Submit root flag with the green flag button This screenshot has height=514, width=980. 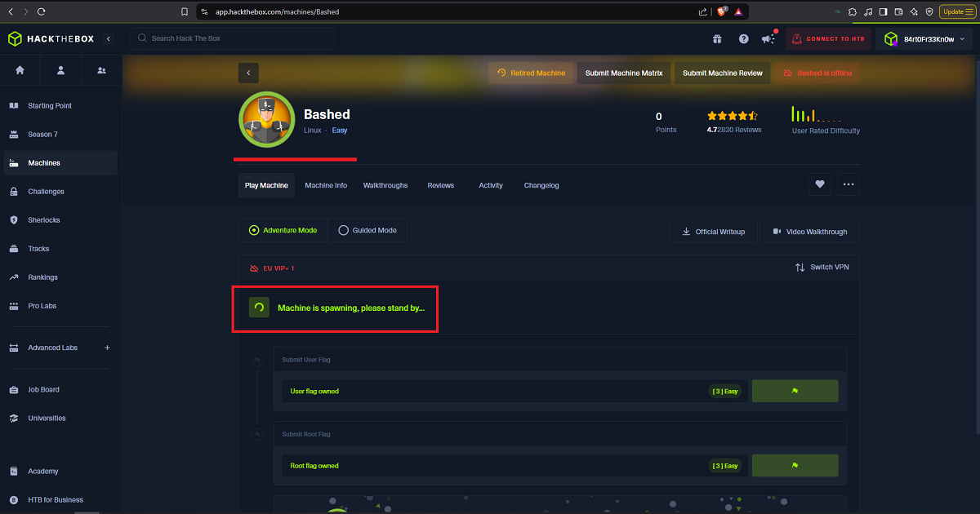coord(795,466)
